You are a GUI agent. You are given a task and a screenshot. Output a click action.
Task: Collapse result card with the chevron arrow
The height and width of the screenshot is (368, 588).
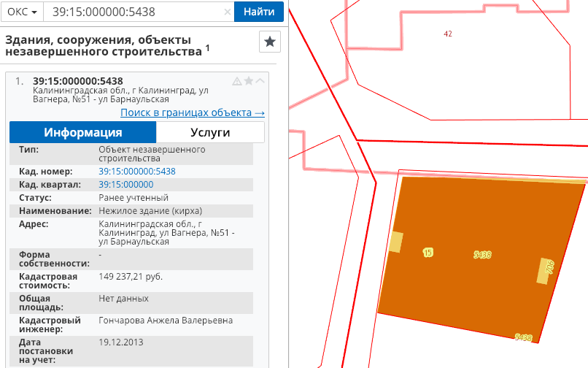[260, 81]
